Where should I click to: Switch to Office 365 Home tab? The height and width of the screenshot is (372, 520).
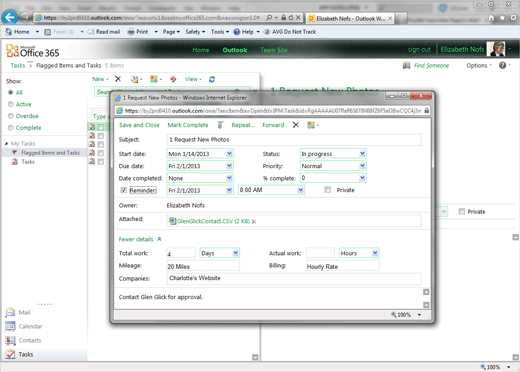[201, 50]
